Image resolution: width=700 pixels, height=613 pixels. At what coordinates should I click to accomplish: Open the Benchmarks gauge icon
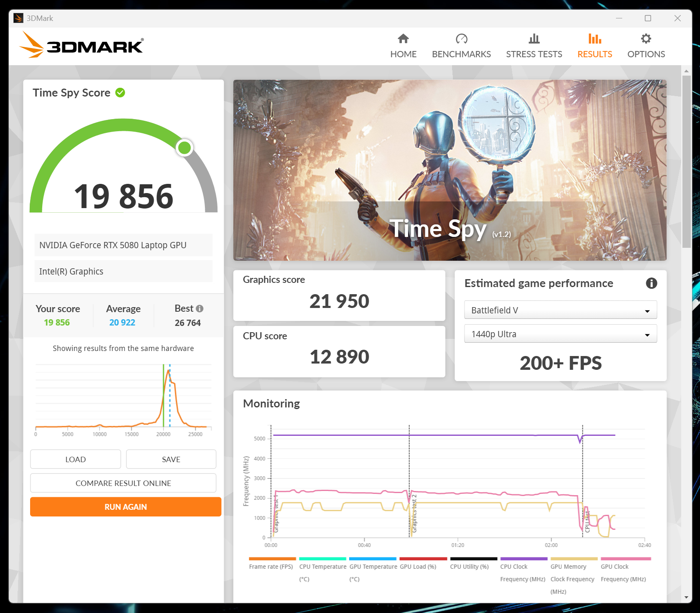(461, 39)
